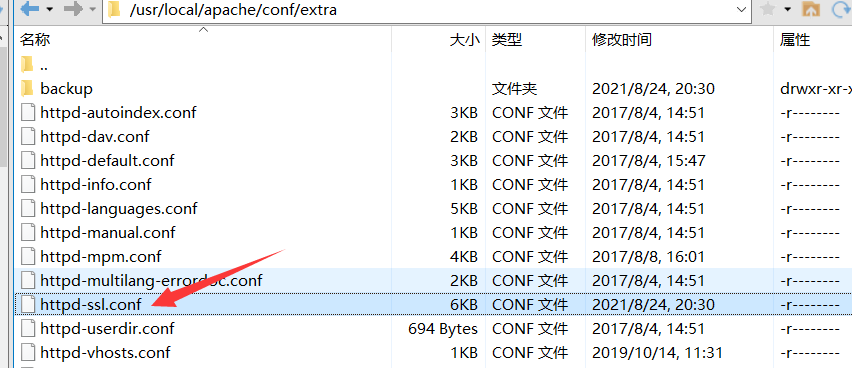Click the file icon of httpd-vhosts.conf
852x368 pixels.
[x=27, y=352]
